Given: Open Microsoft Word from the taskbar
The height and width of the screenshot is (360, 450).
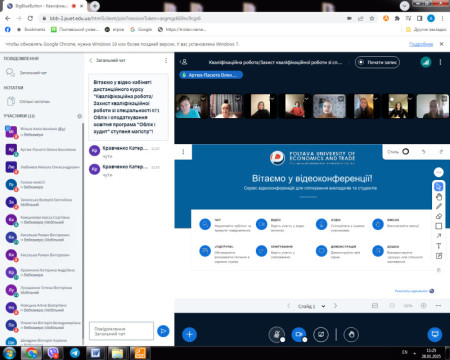Looking at the screenshot, I should click(95, 353).
